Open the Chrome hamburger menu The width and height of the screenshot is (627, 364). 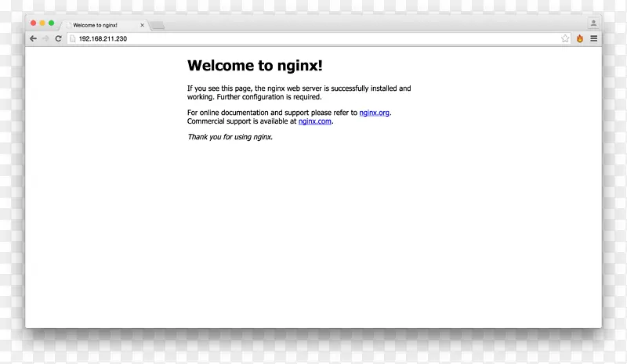[x=594, y=38]
